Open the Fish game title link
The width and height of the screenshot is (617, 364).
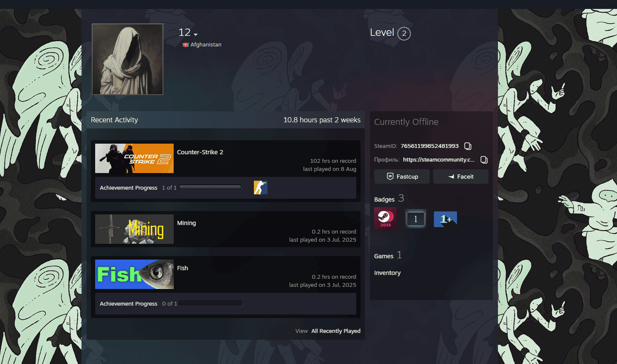click(x=183, y=268)
